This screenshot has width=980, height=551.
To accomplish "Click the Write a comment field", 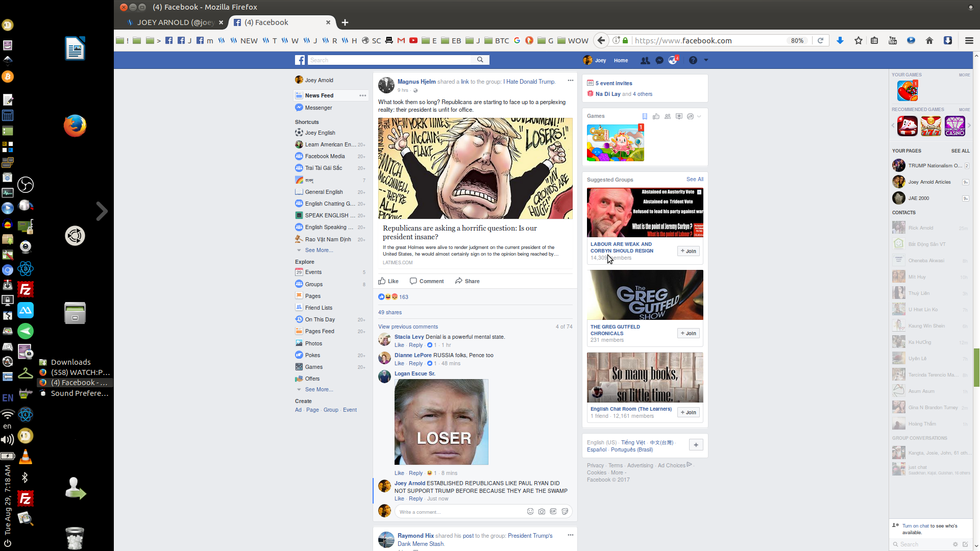I will 459,512.
